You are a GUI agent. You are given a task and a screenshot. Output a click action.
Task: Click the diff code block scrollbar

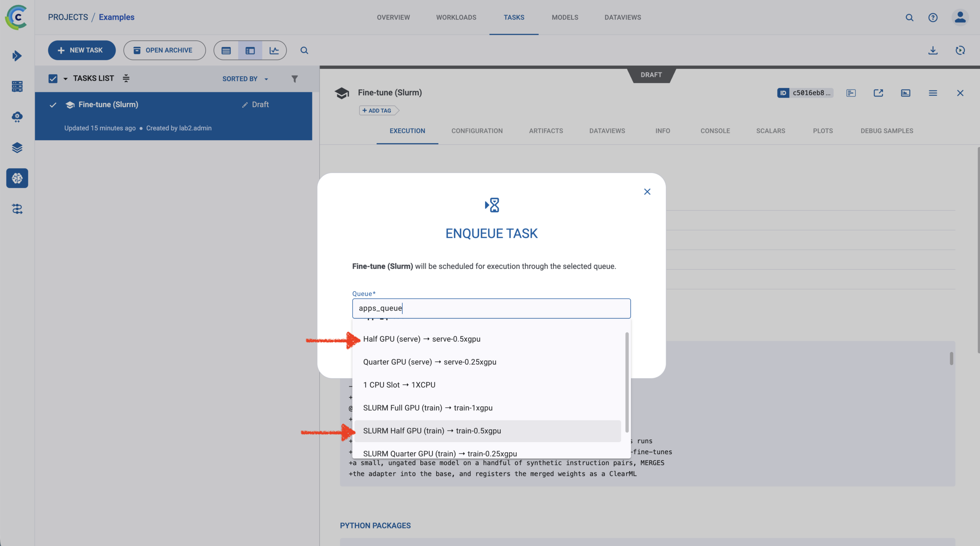[951, 358]
